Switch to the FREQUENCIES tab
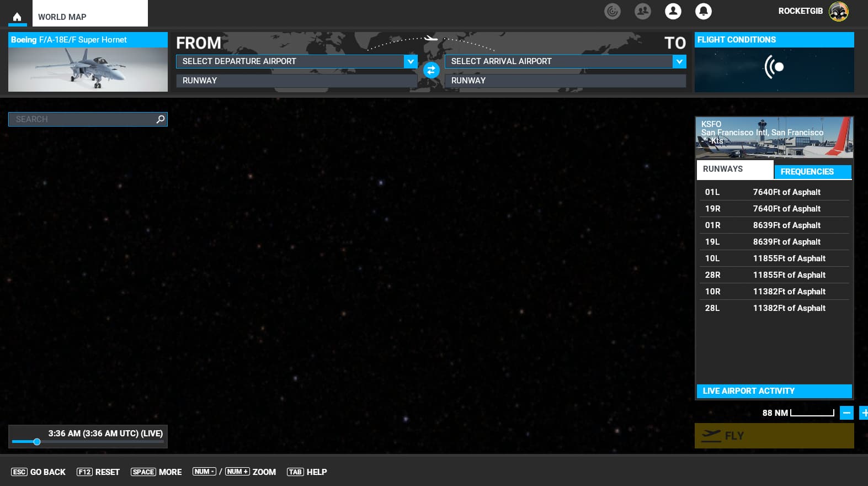The image size is (868, 486). coord(813,172)
